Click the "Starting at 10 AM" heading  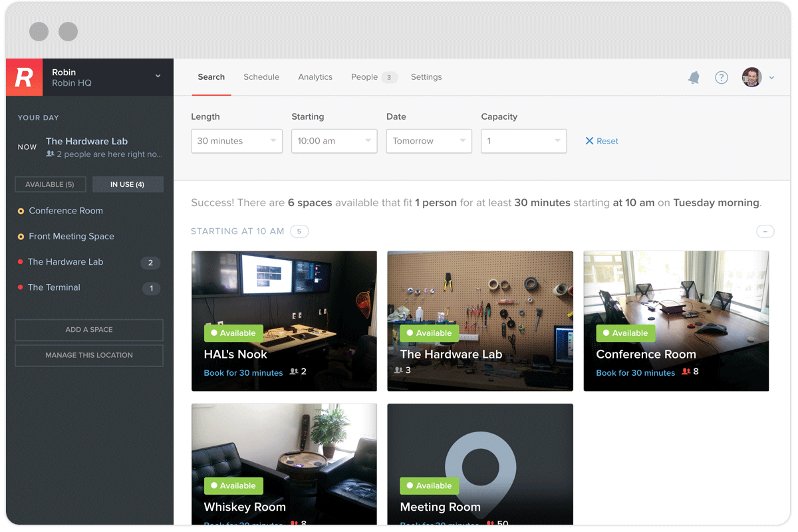point(237,231)
